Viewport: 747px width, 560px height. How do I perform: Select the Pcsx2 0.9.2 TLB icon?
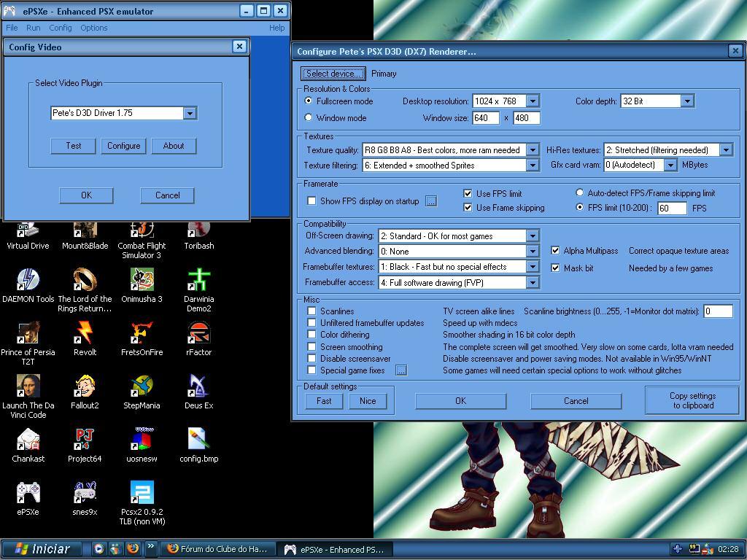click(142, 503)
